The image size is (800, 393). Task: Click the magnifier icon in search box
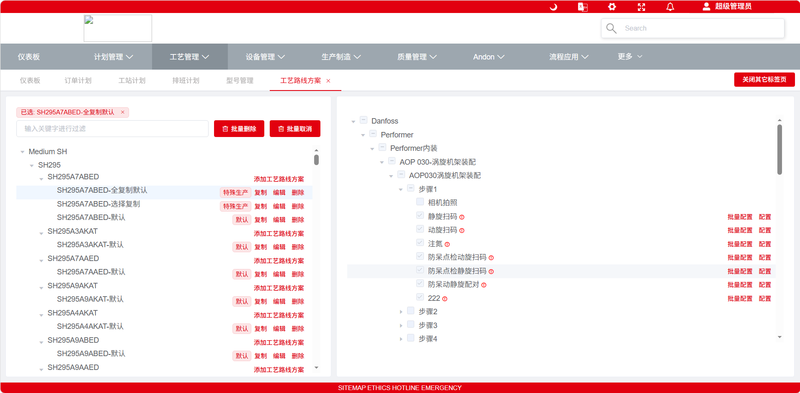[611, 28]
